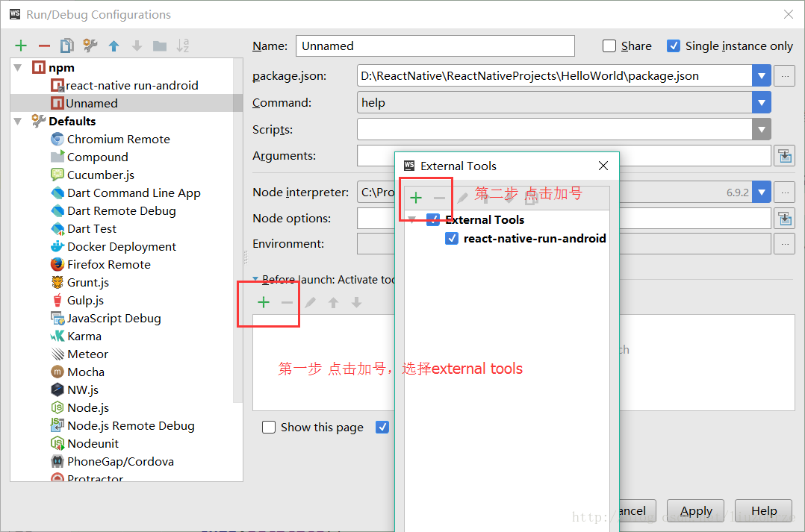Collapse External Tools group in dialog

coord(411,219)
